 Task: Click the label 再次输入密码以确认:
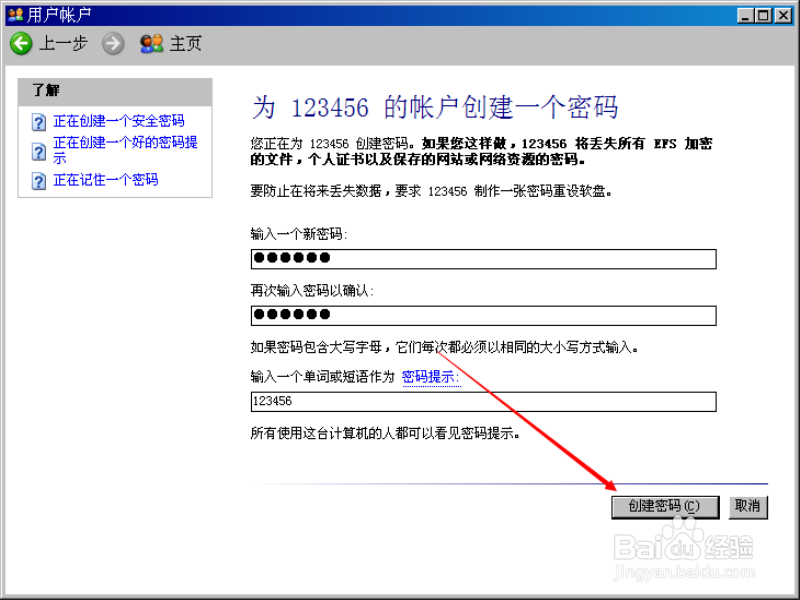pyautogui.click(x=312, y=291)
